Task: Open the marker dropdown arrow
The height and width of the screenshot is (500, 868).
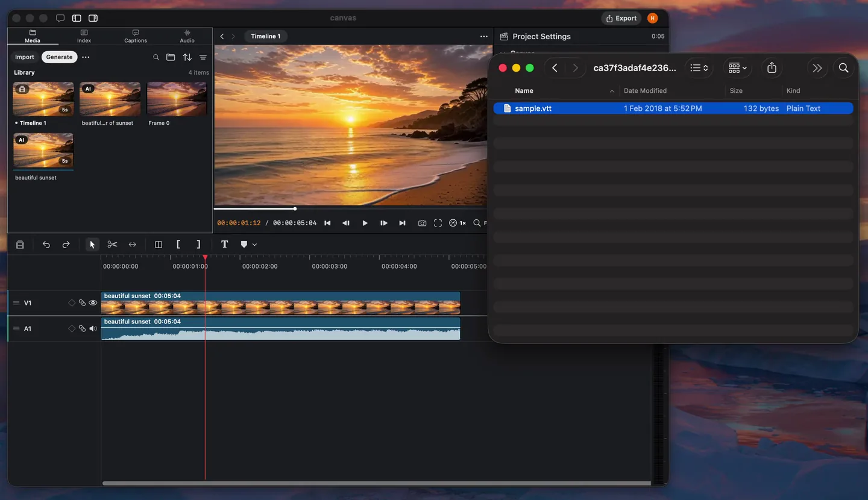Action: [x=255, y=245]
